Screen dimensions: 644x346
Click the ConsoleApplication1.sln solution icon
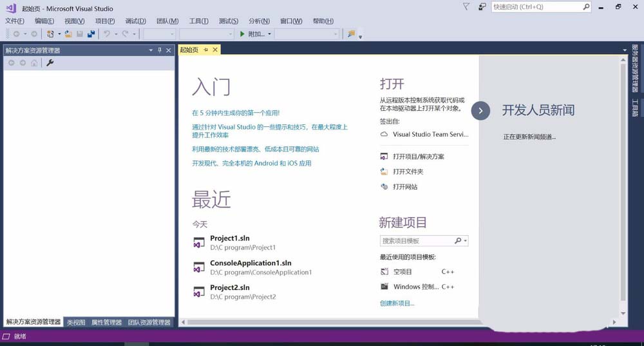point(199,267)
